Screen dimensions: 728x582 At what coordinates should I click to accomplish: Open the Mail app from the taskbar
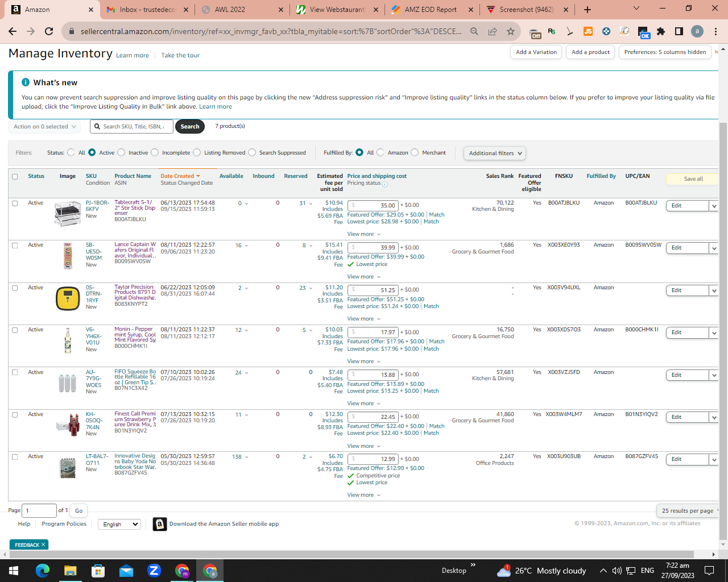[126, 571]
